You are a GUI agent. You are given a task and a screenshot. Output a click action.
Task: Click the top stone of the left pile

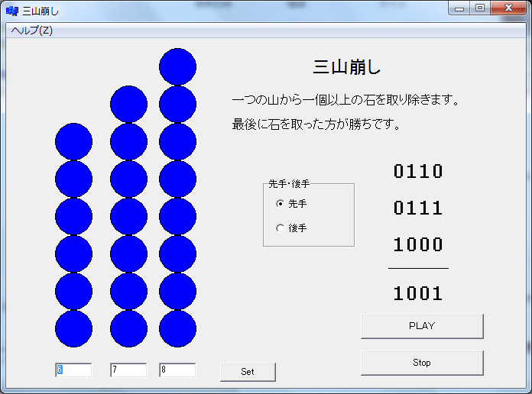[x=73, y=141]
